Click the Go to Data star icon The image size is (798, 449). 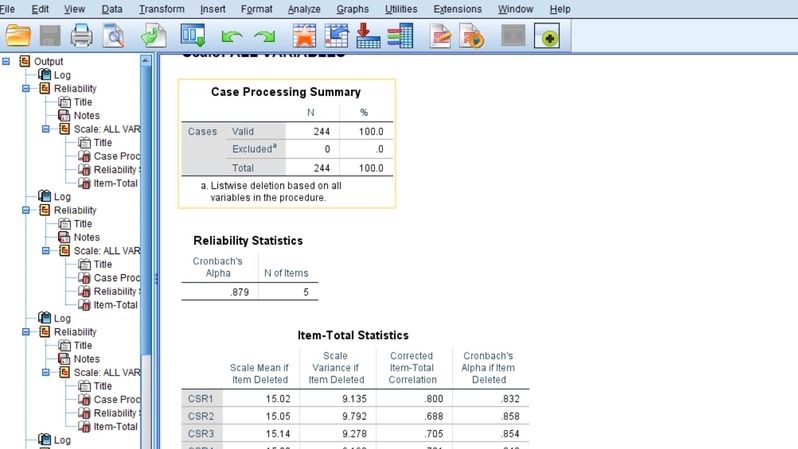click(304, 36)
